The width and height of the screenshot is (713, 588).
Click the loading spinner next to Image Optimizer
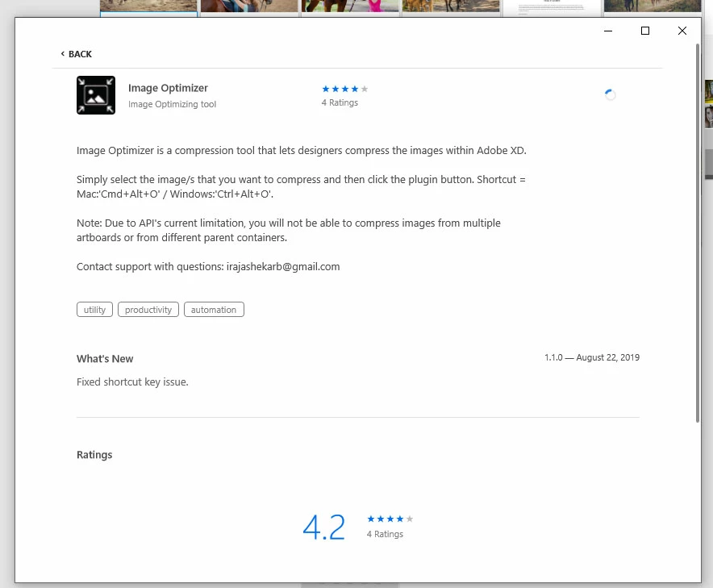pyautogui.click(x=610, y=94)
